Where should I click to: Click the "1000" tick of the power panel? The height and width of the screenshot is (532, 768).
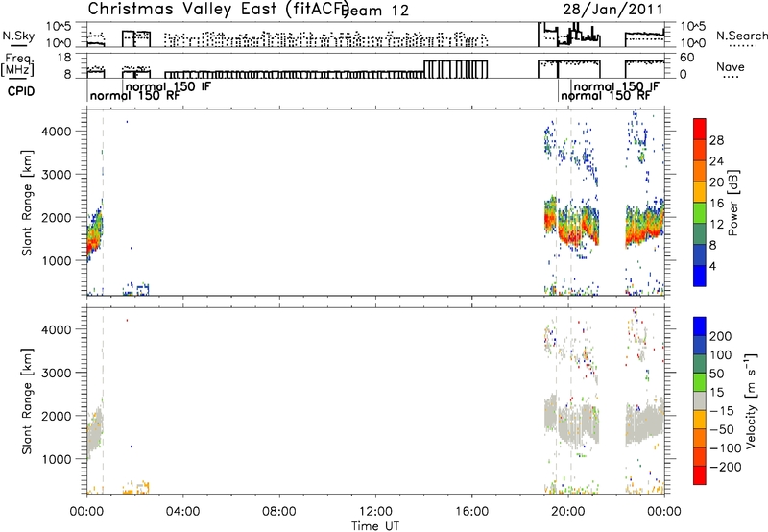coord(57,260)
